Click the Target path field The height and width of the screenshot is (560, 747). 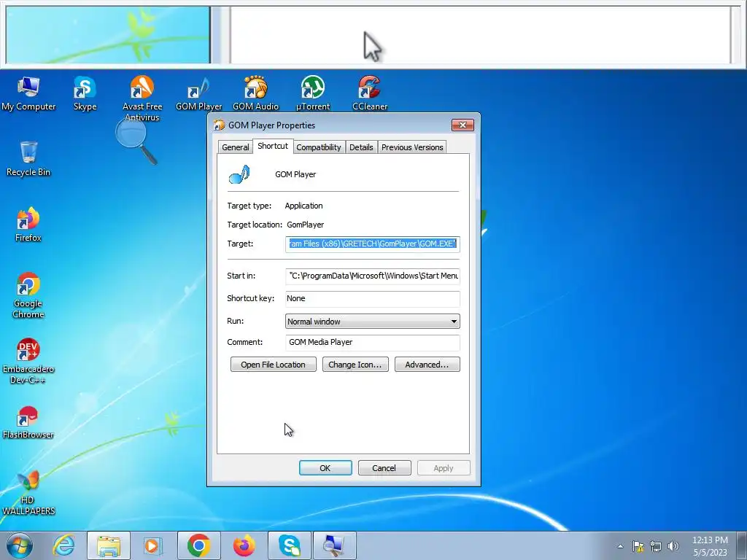click(373, 244)
